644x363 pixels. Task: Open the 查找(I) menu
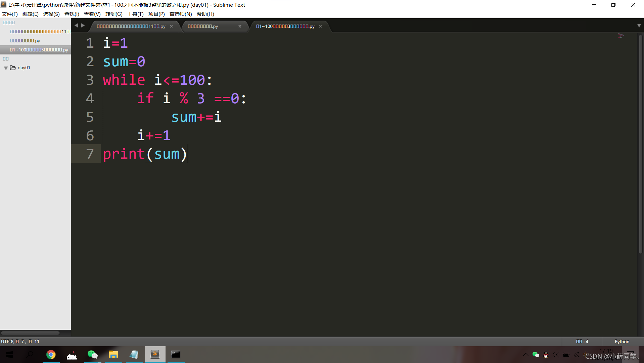[x=72, y=14]
